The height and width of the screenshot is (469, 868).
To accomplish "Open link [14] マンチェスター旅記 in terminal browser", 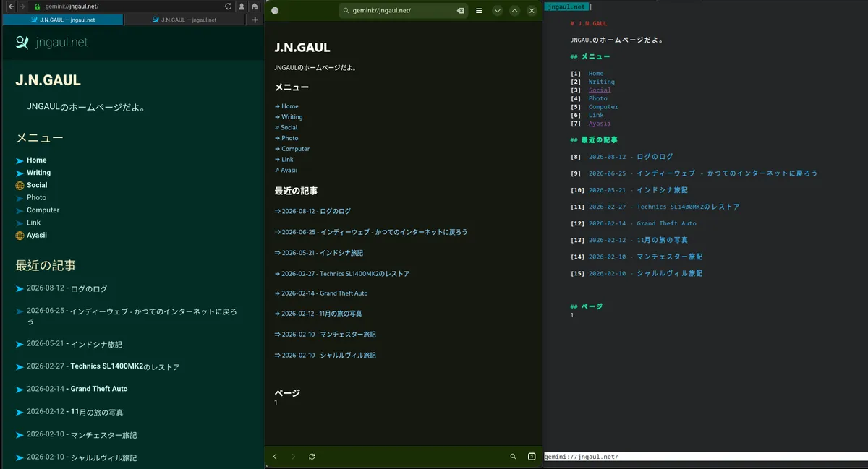I will point(645,257).
